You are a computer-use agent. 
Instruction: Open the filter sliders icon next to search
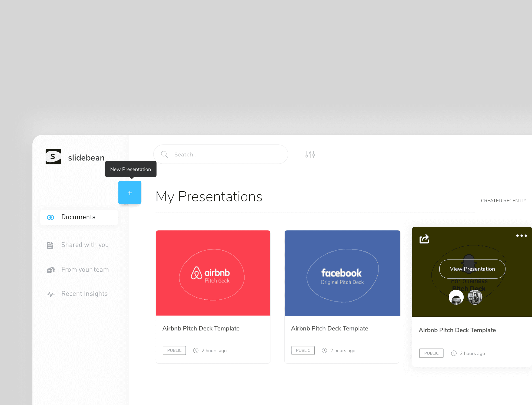[x=310, y=154]
